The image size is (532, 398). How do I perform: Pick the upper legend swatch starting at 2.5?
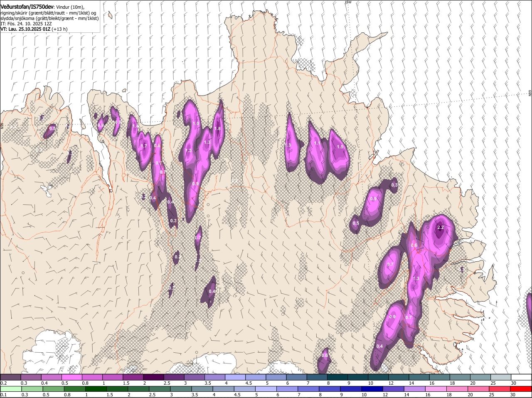point(174,377)
